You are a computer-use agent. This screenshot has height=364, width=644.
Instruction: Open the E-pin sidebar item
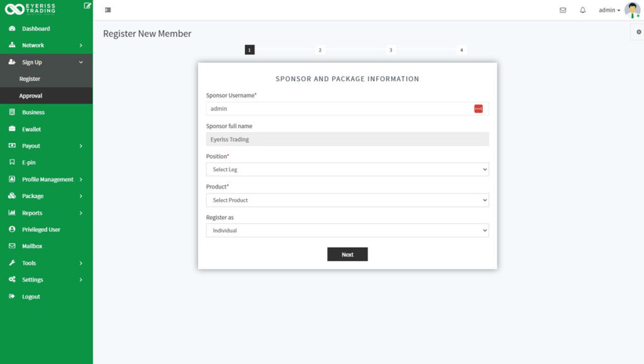click(x=29, y=163)
